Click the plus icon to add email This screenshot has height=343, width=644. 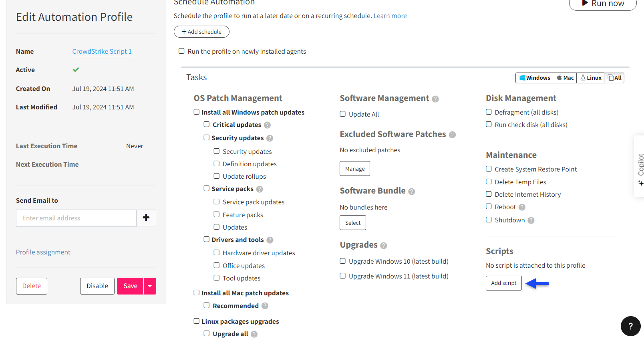tap(146, 218)
